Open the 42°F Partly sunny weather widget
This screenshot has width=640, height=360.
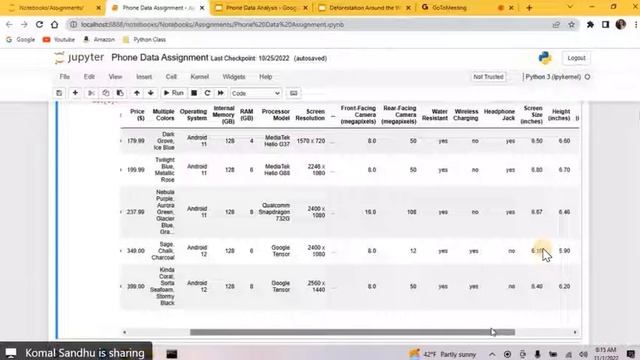(443, 354)
